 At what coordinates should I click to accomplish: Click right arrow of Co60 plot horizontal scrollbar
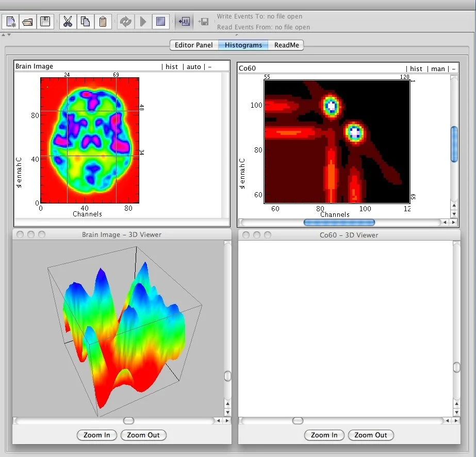pyautogui.click(x=453, y=222)
